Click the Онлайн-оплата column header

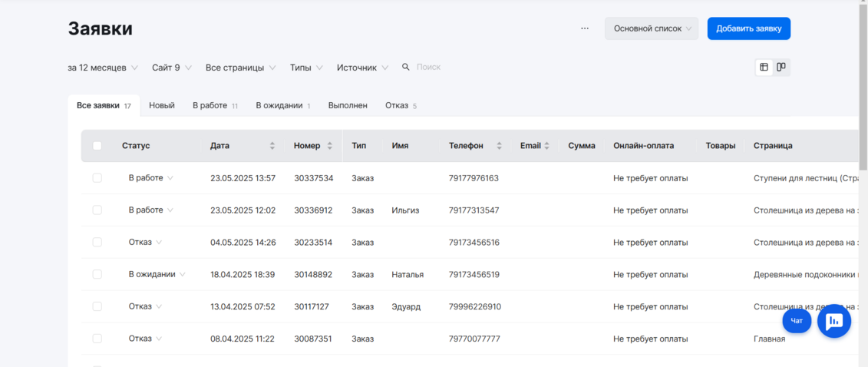click(x=643, y=146)
